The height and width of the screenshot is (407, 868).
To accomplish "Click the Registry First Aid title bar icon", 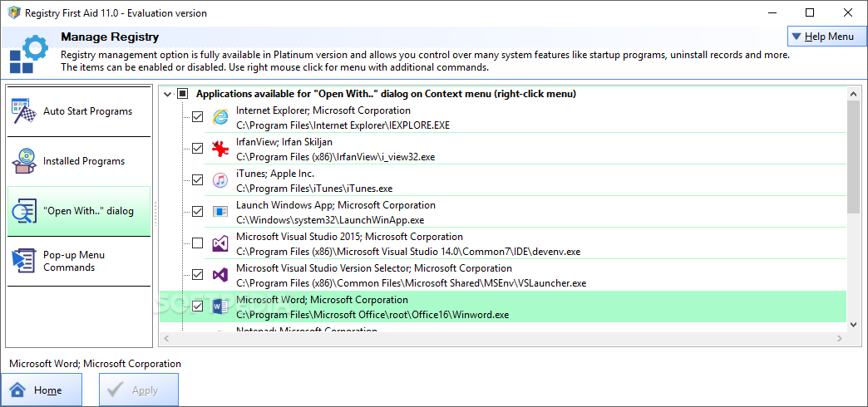I will coord(12,12).
